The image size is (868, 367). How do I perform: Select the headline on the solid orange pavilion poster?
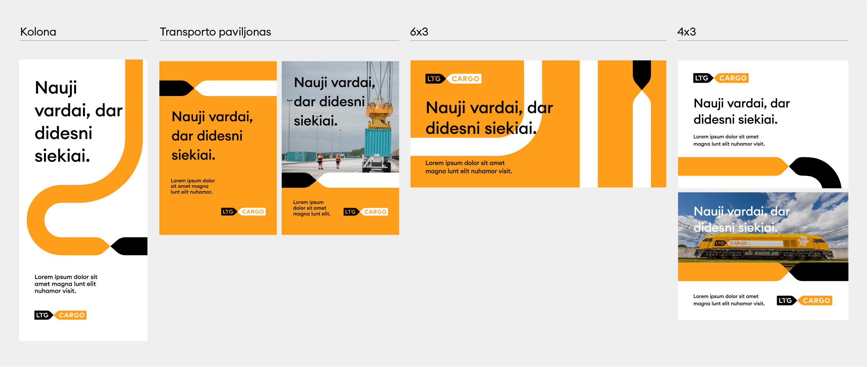212,135
